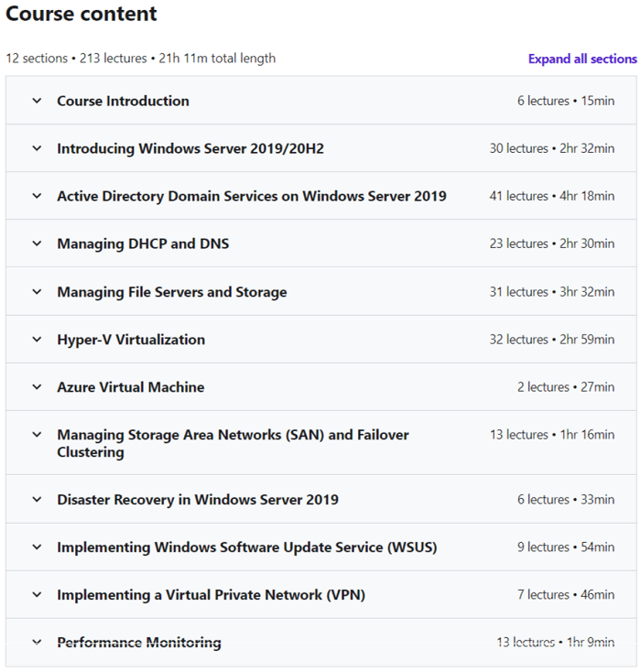
Task: Open chevron next to Managing DHCP and DNS
Action: coord(37,244)
